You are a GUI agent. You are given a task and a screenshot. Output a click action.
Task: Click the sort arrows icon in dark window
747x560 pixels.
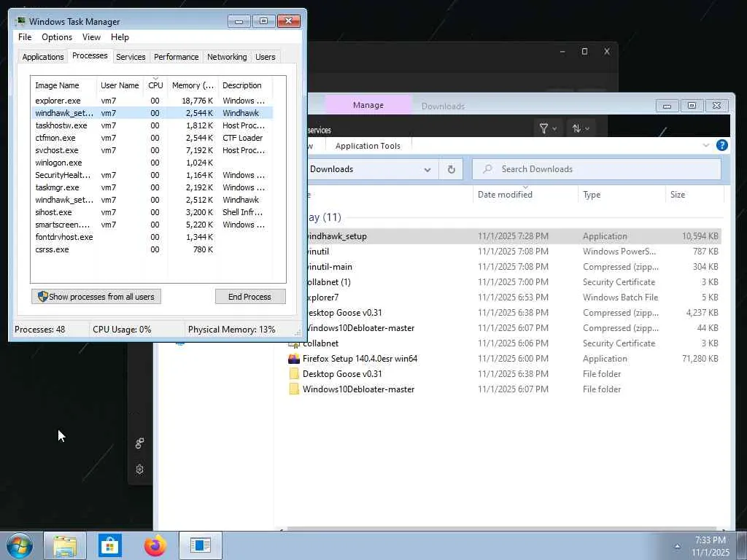click(576, 128)
